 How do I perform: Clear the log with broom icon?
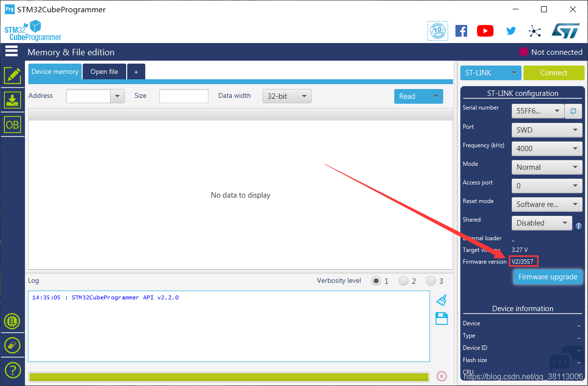442,300
